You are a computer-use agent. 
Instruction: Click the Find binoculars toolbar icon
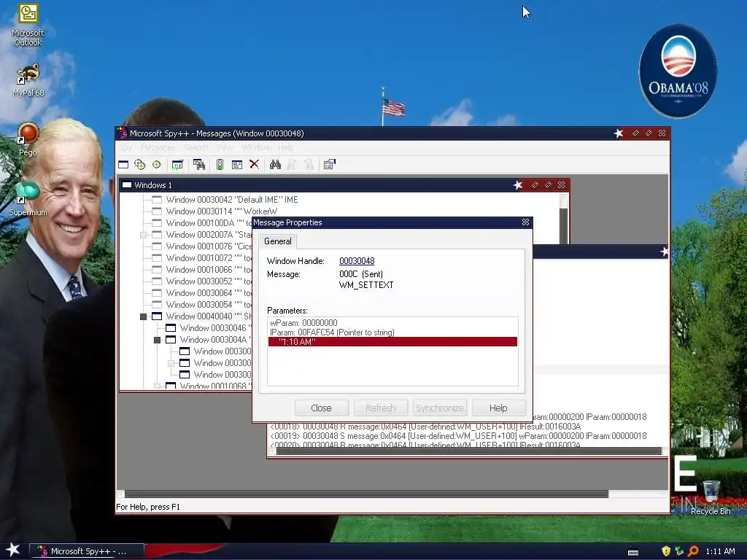pos(275,165)
